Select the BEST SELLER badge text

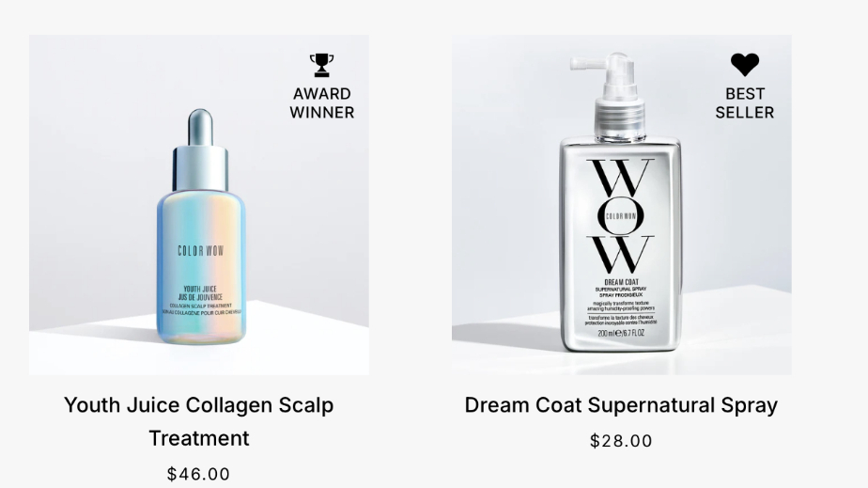[745, 103]
